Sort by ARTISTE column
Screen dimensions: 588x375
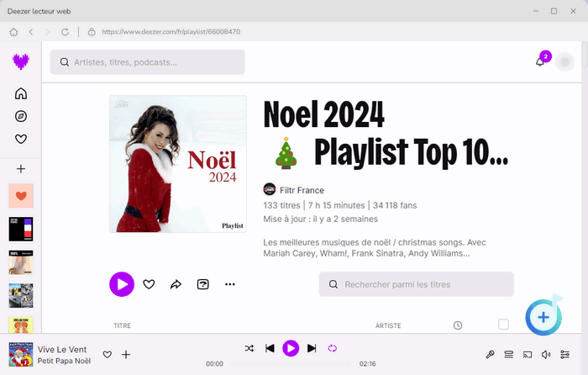[388, 325]
